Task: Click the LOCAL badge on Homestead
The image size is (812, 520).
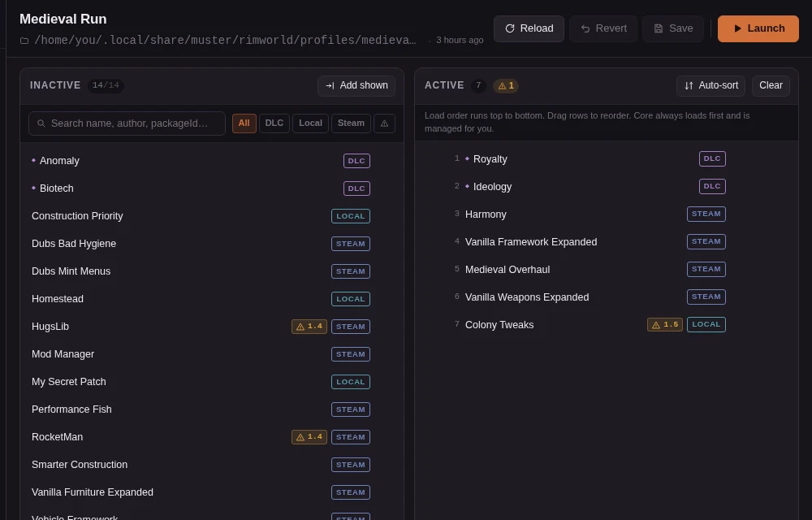Action: pyautogui.click(x=351, y=299)
